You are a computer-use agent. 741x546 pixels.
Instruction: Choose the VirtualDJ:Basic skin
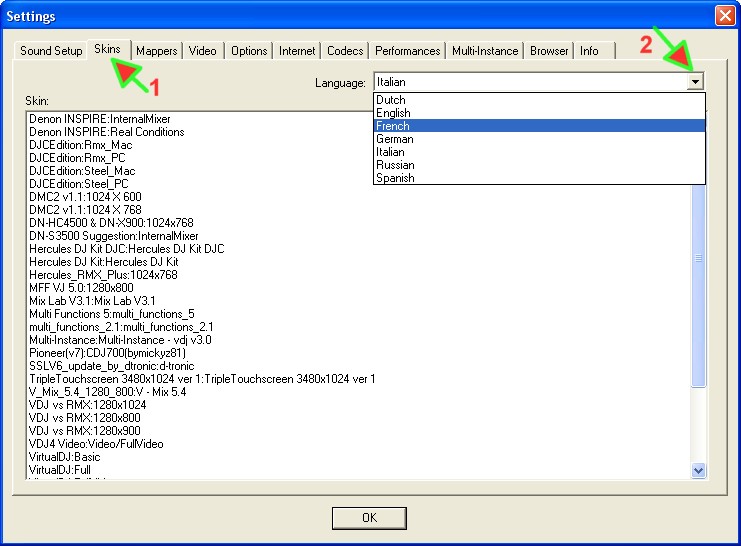pyautogui.click(x=65, y=457)
